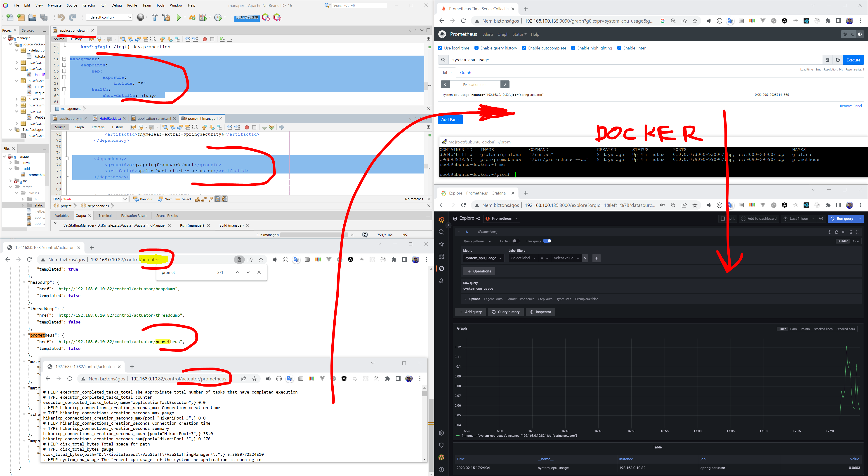Open Grafana alerting bell icon
This screenshot has width=868, height=476.
coord(441,281)
